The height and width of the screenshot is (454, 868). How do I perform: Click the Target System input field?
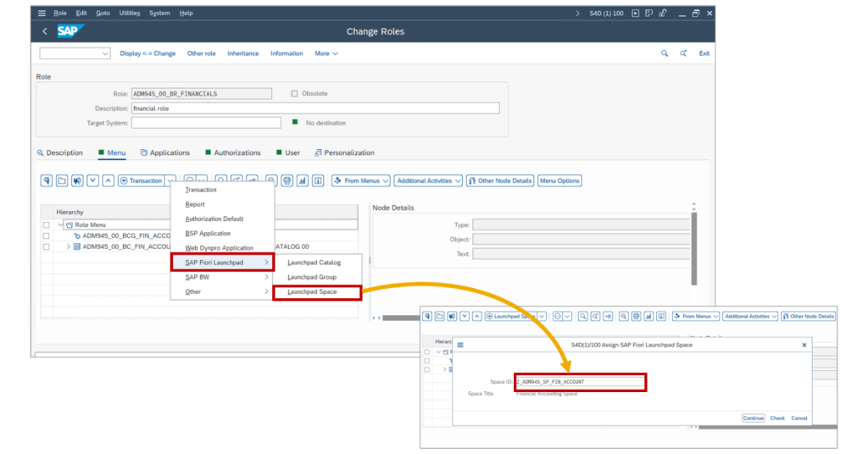click(206, 123)
